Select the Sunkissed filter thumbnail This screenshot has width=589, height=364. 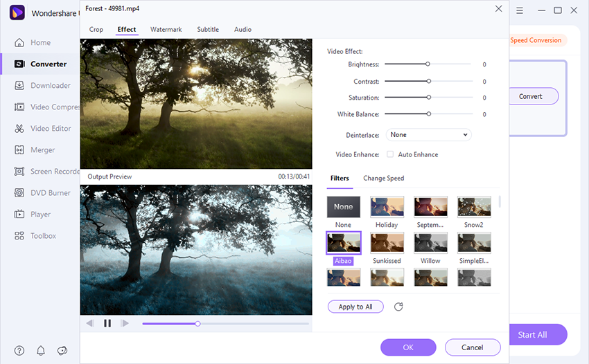pos(387,242)
